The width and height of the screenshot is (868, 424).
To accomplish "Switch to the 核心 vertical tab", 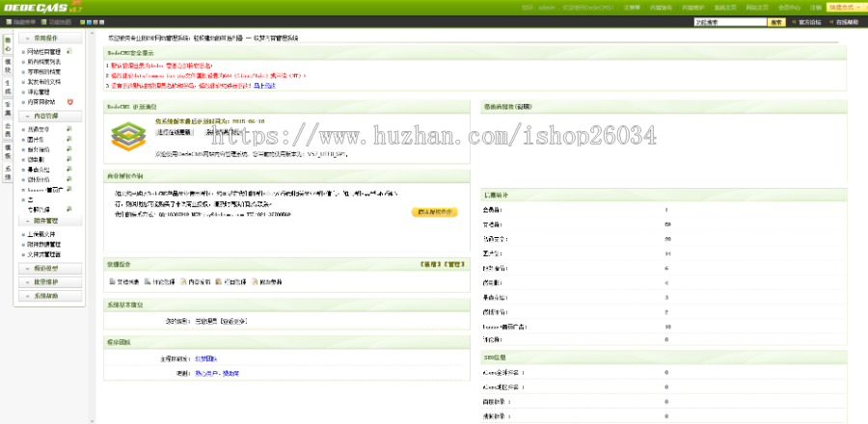I will pos(8,44).
